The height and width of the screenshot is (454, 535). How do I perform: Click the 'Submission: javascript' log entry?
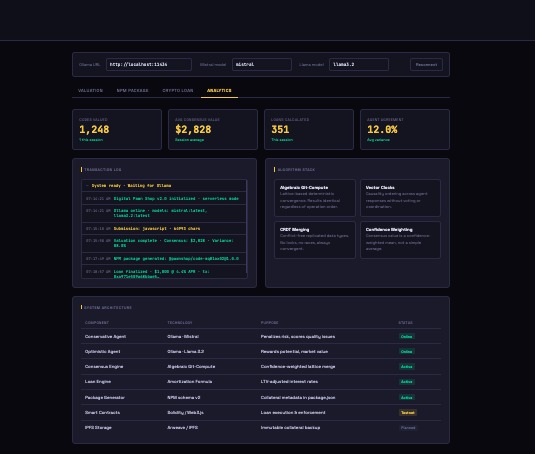164,229
